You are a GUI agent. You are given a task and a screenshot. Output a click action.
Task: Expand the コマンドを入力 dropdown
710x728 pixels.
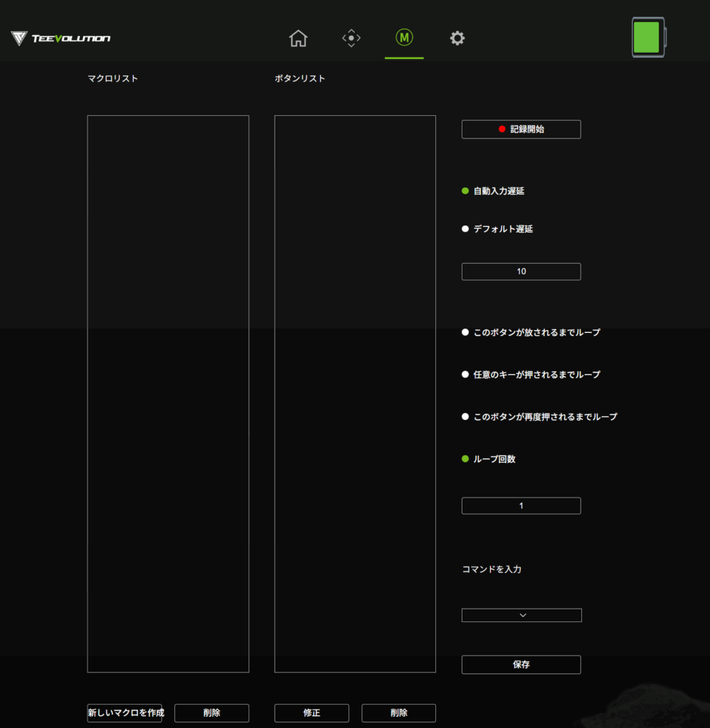tap(521, 615)
